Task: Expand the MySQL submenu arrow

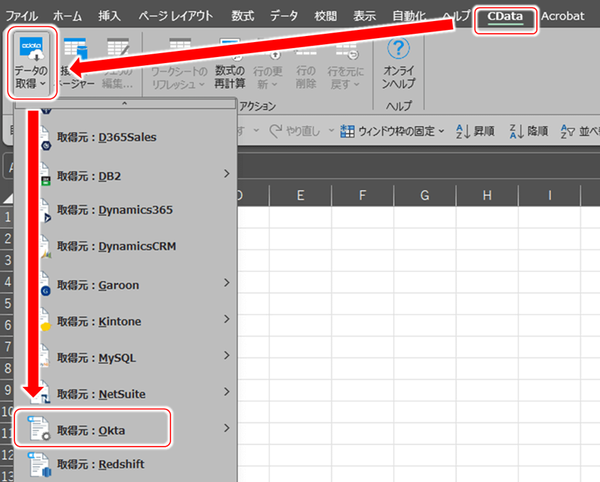Action: click(x=227, y=355)
